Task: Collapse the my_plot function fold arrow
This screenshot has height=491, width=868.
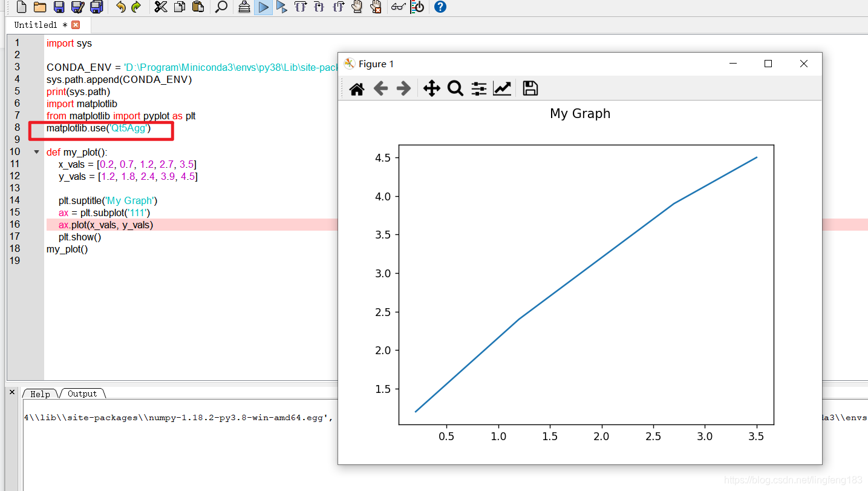Action: coord(36,152)
